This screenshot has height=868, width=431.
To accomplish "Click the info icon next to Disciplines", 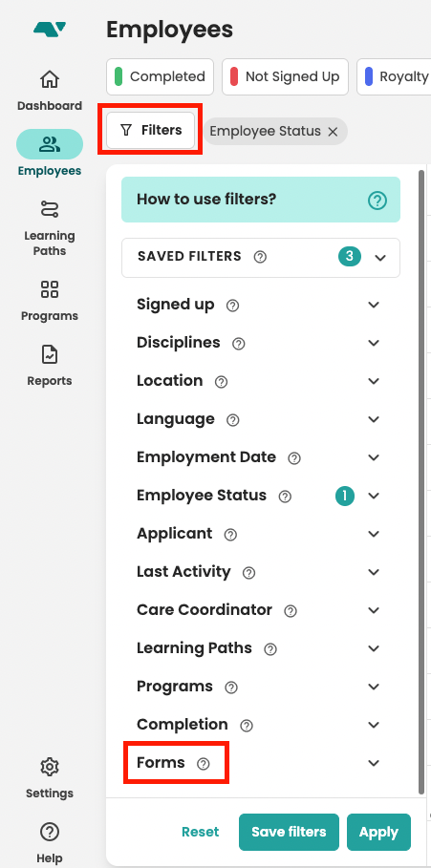I will (238, 344).
